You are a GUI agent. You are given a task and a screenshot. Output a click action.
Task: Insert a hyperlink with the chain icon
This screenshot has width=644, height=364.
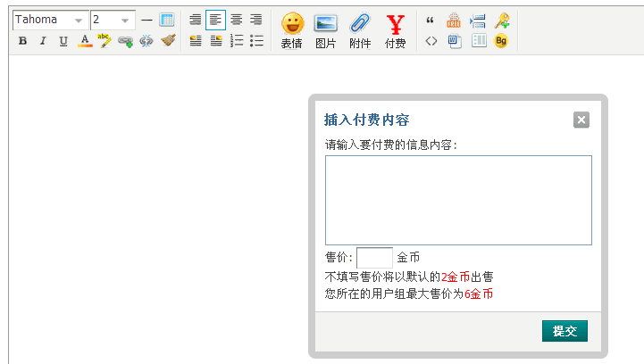(x=125, y=41)
